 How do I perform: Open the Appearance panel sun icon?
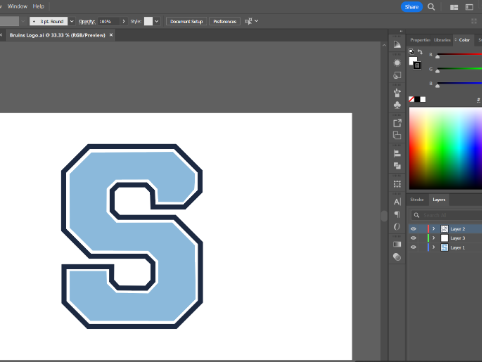pos(397,63)
